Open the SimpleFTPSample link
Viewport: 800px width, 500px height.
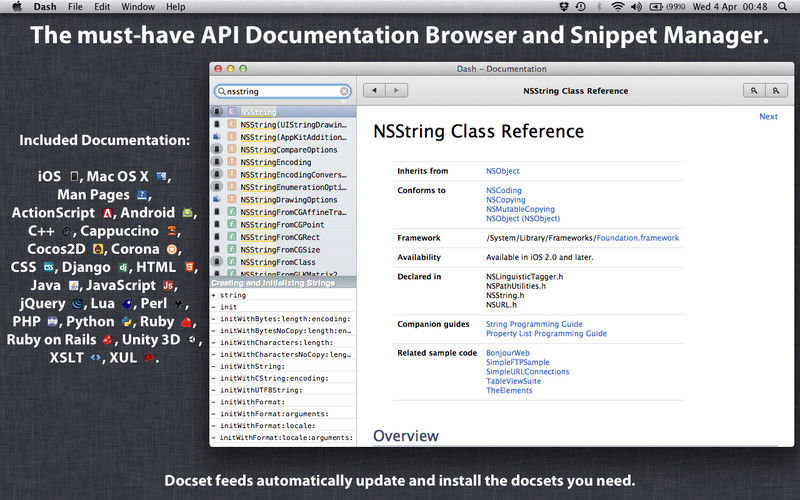tap(518, 362)
